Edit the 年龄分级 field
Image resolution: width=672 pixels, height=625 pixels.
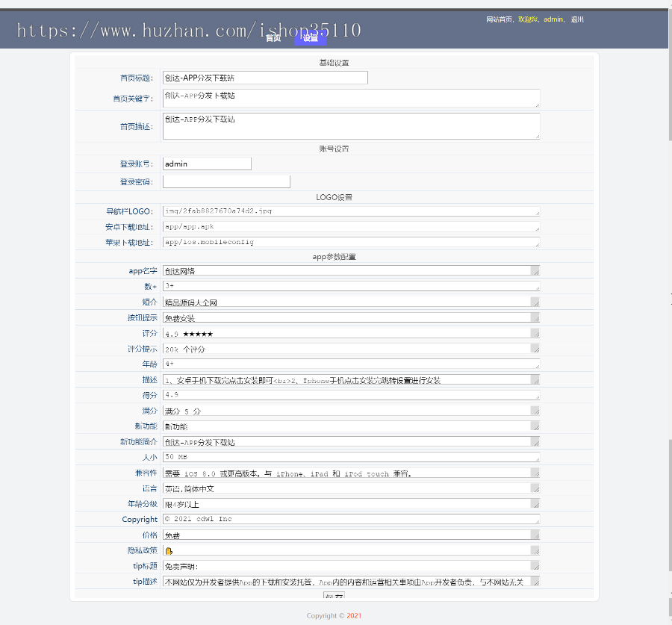coord(351,504)
